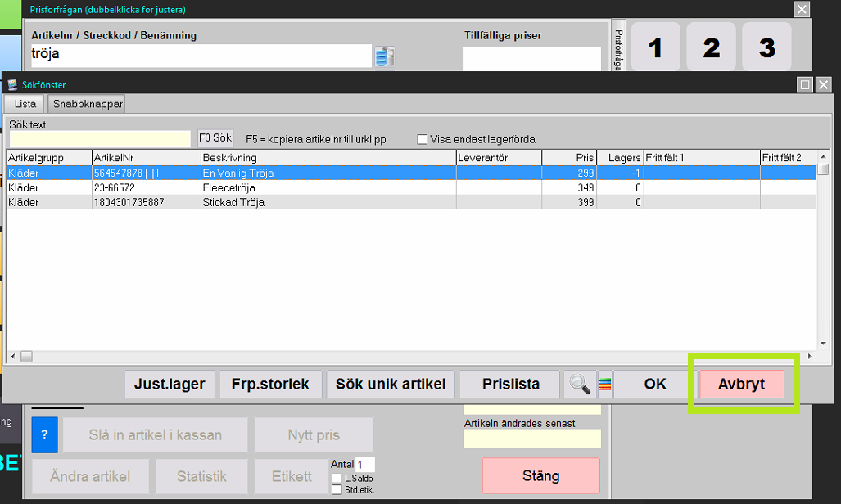The width and height of the screenshot is (841, 504).
Task: Open the Prislista button
Action: [x=510, y=384]
